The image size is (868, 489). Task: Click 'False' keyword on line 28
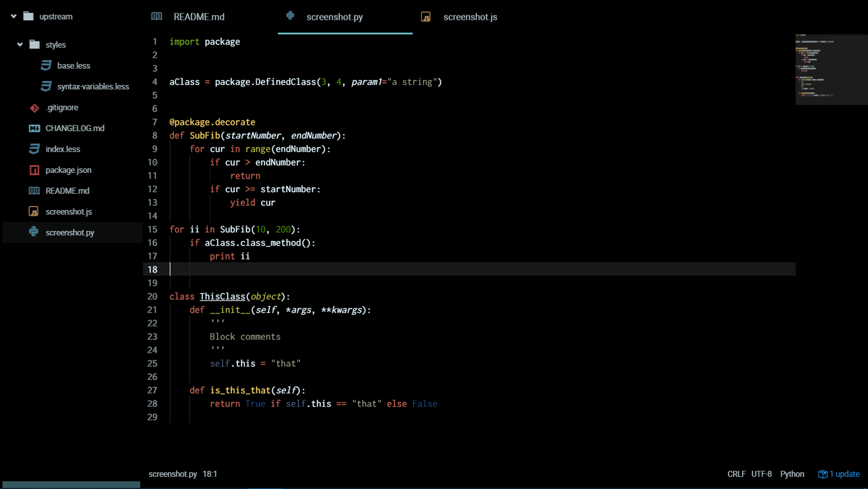[x=425, y=404]
